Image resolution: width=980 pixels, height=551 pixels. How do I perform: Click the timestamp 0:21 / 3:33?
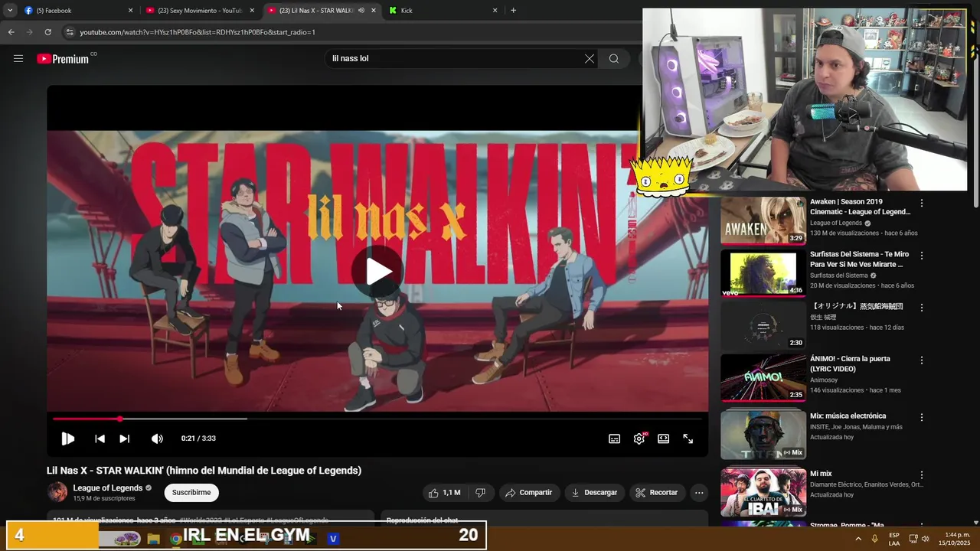198,439
